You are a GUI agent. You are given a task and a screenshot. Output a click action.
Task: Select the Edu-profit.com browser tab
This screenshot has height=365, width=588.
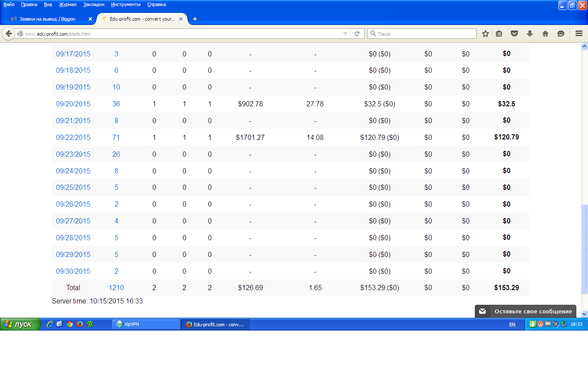pyautogui.click(x=142, y=19)
